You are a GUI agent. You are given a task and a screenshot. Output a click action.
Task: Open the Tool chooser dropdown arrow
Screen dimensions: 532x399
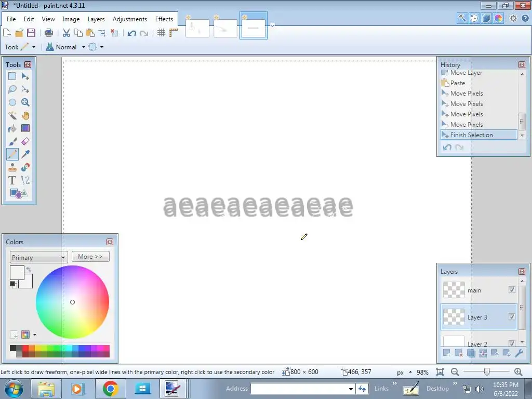34,47
